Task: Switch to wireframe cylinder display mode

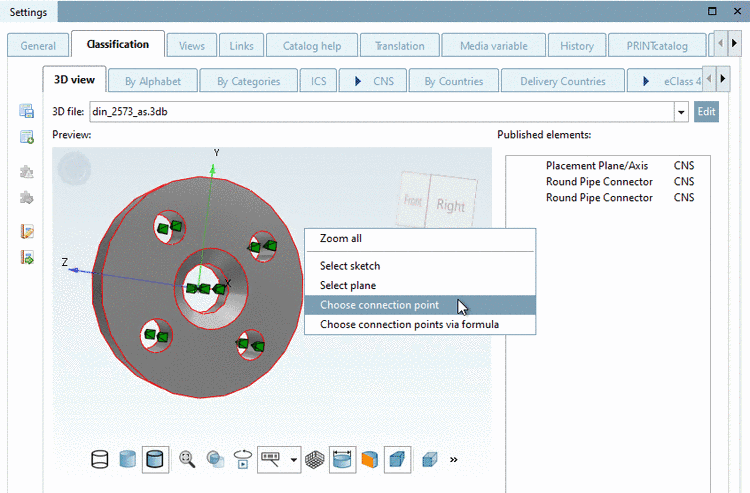Action: tap(99, 460)
